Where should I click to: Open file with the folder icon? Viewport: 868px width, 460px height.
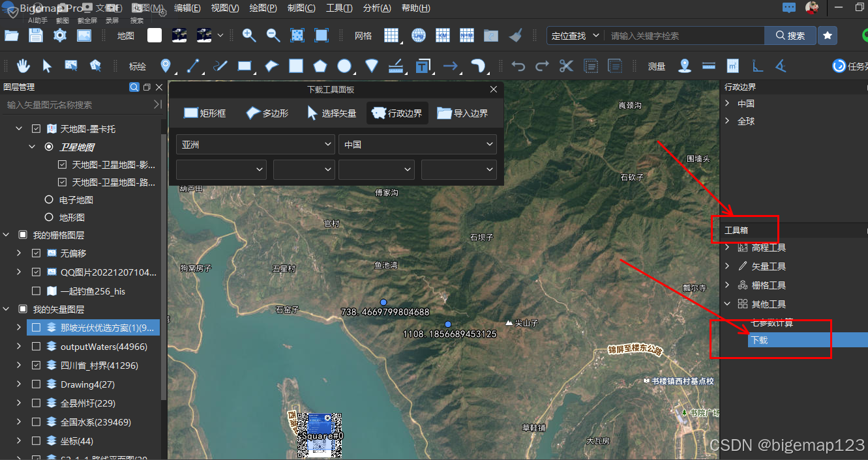10,35
